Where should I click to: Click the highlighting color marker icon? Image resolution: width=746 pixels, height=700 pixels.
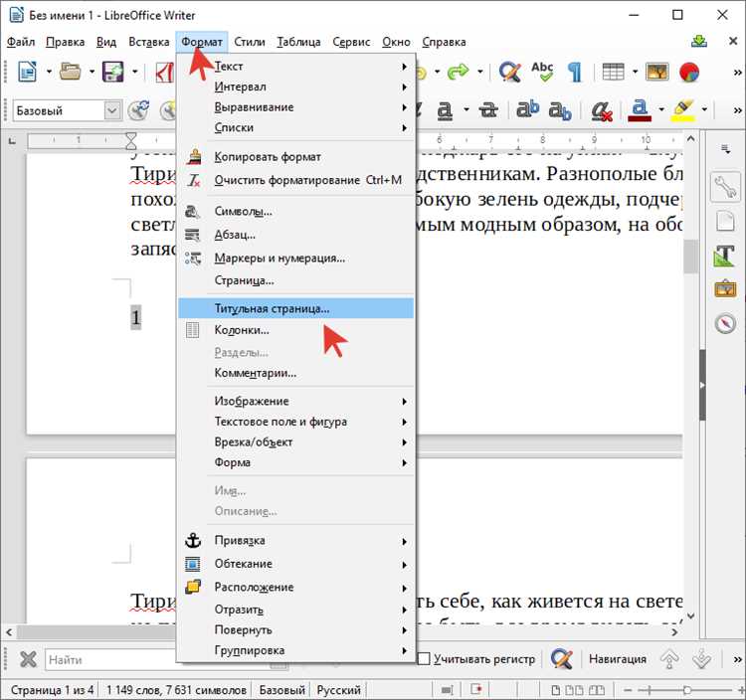682,110
